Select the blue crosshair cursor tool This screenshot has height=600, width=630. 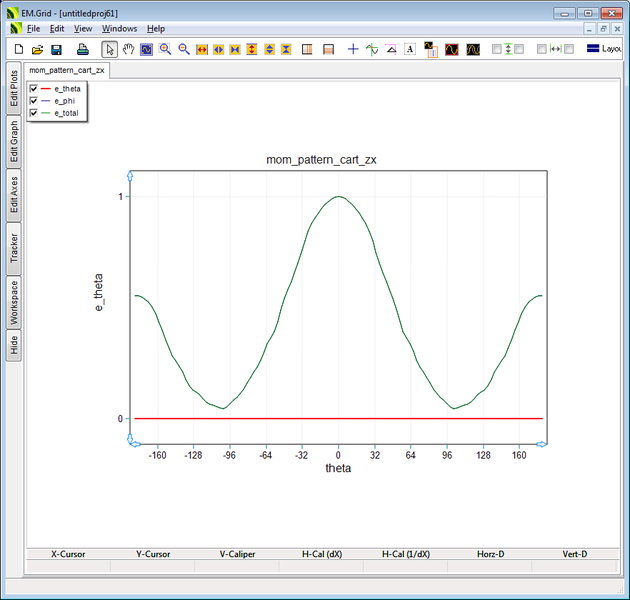(353, 49)
